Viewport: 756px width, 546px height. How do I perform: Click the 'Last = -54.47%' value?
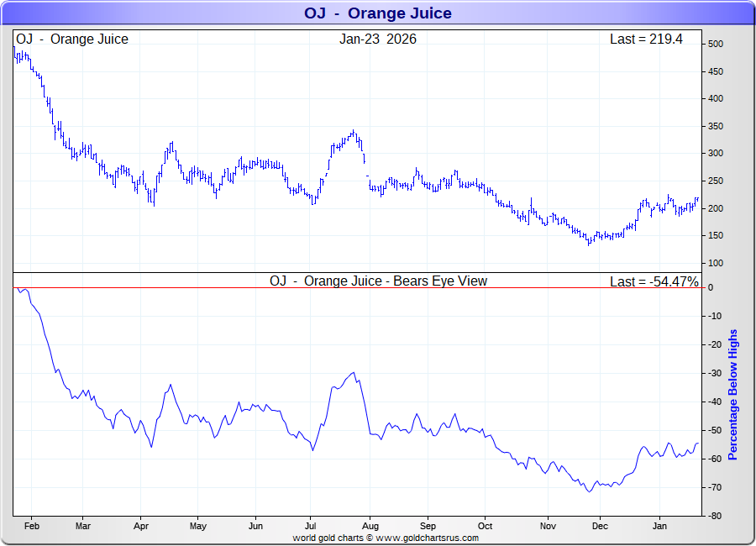654,281
